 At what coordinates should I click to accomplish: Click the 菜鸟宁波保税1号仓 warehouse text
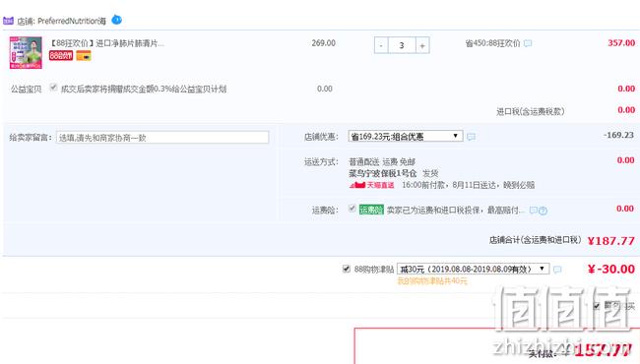(382, 174)
